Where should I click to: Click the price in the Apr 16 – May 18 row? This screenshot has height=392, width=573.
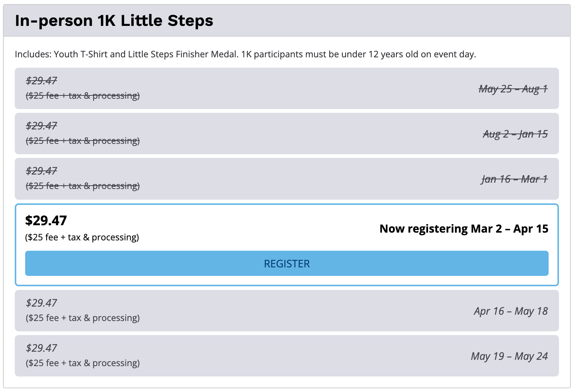click(x=41, y=303)
